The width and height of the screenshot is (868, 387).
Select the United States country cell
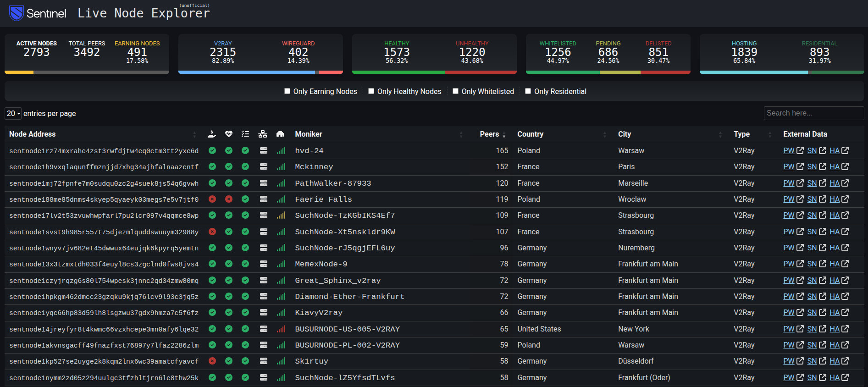(x=539, y=329)
